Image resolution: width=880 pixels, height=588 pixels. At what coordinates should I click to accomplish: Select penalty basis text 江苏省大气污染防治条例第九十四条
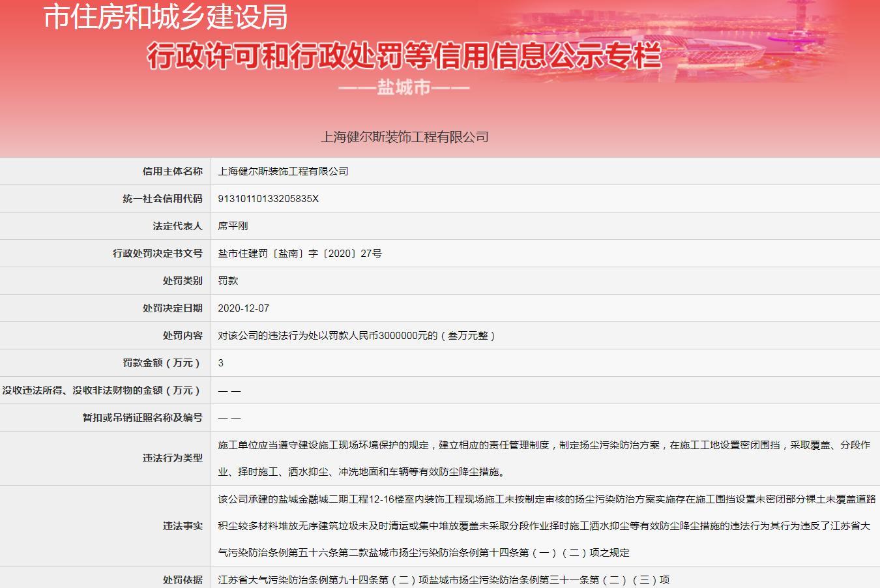443,579
